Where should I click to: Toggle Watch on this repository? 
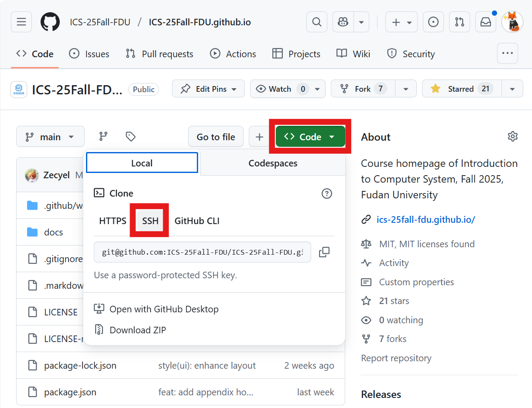pyautogui.click(x=280, y=89)
